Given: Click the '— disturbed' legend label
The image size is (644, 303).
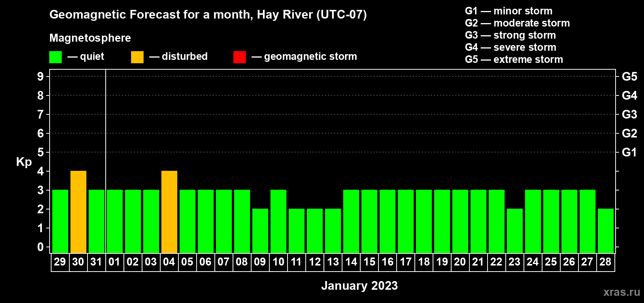Looking at the screenshot, I should click(178, 56).
